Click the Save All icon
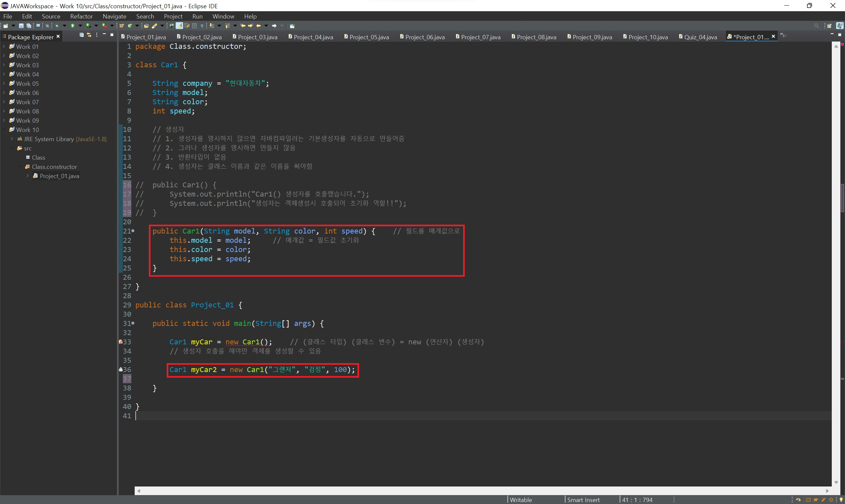This screenshot has height=504, width=845. pyautogui.click(x=29, y=26)
